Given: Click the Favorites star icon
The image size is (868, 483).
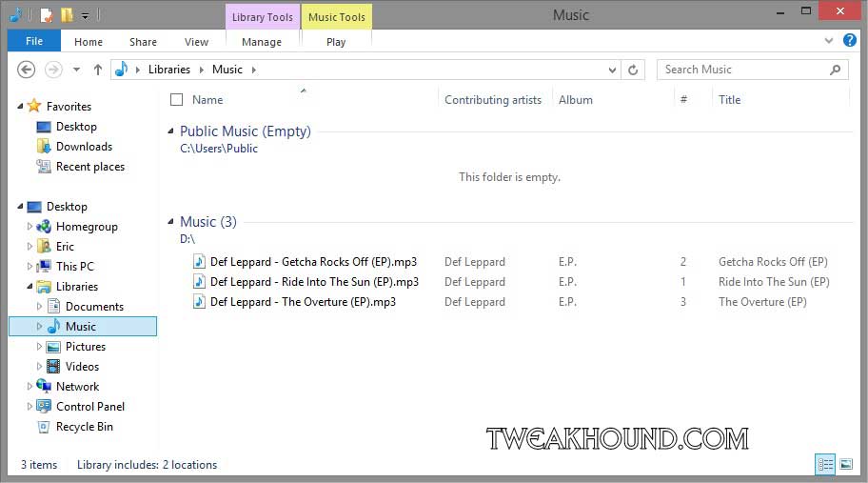Looking at the screenshot, I should [34, 105].
